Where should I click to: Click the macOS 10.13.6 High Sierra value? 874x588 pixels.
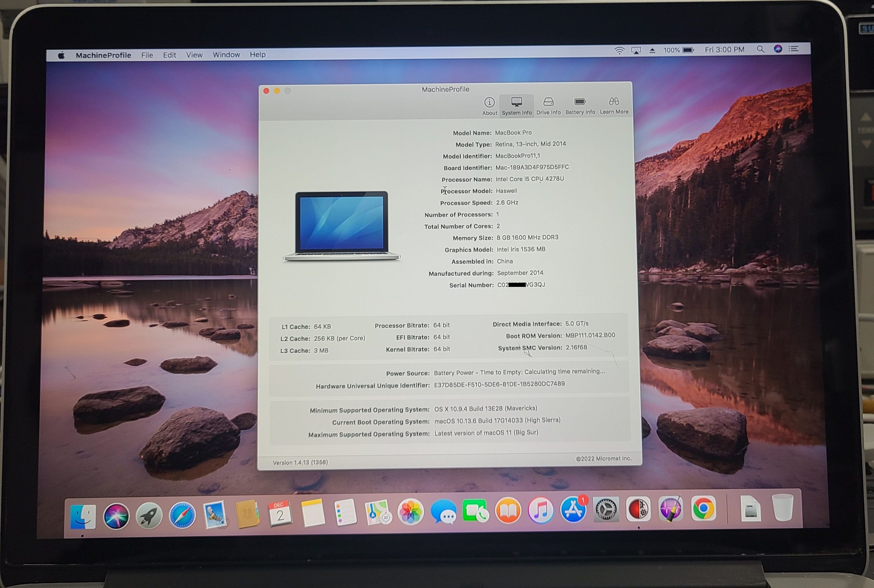[x=497, y=420]
